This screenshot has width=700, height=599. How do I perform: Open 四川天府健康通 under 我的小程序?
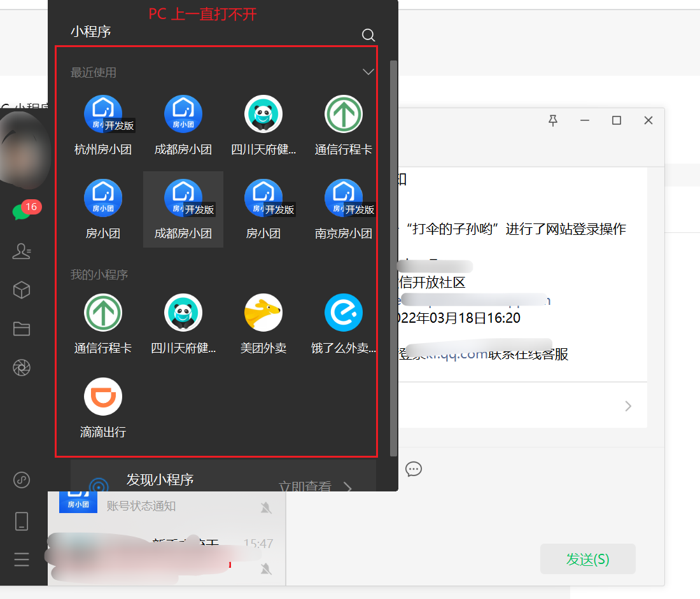click(183, 324)
